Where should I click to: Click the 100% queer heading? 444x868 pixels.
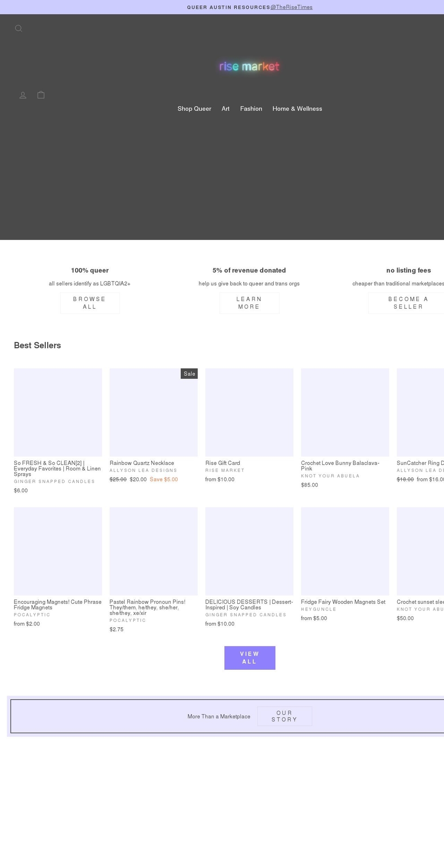pos(90,270)
